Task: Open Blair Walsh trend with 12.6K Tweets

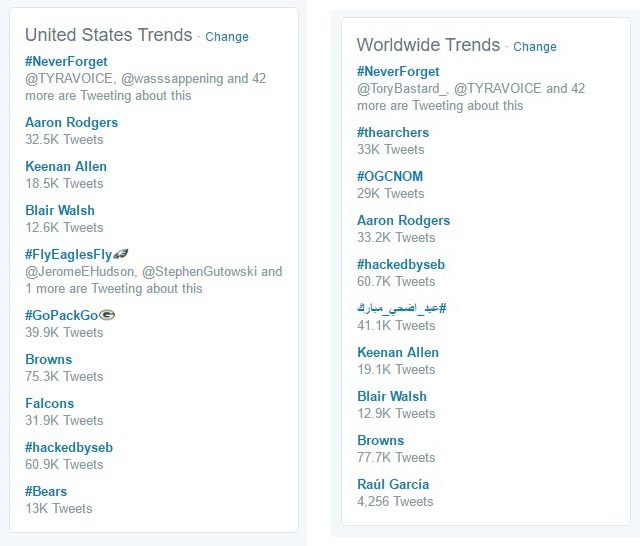Action: click(60, 211)
